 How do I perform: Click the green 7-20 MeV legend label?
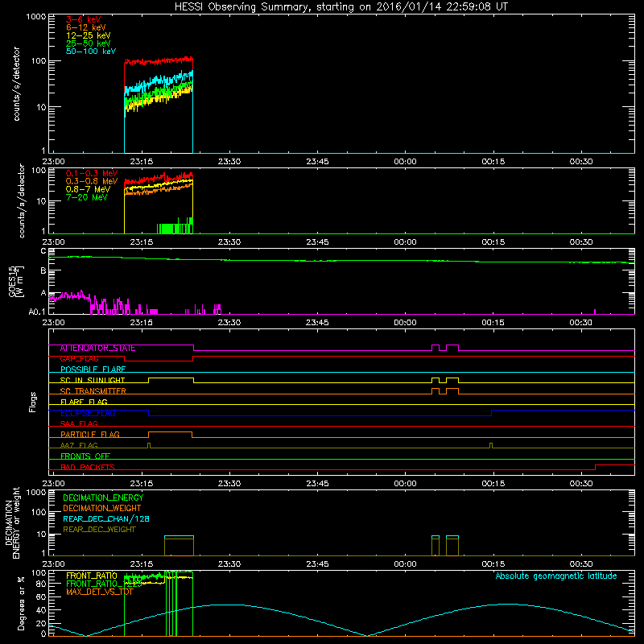pos(87,197)
